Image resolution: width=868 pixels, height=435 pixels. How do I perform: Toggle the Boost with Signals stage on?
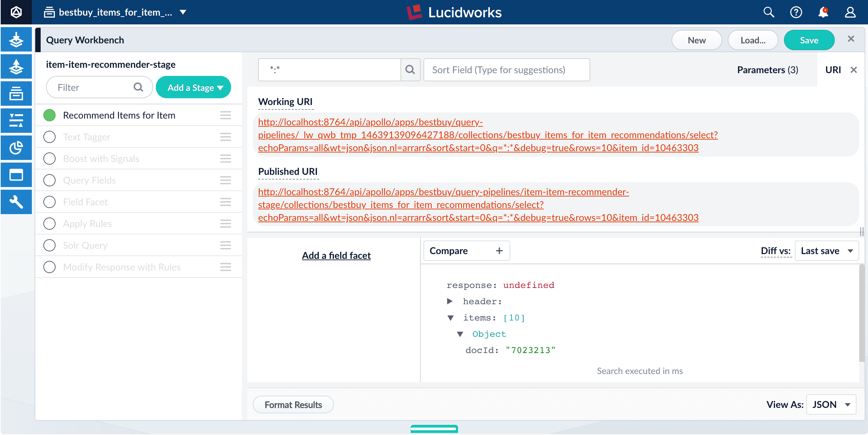(49, 159)
